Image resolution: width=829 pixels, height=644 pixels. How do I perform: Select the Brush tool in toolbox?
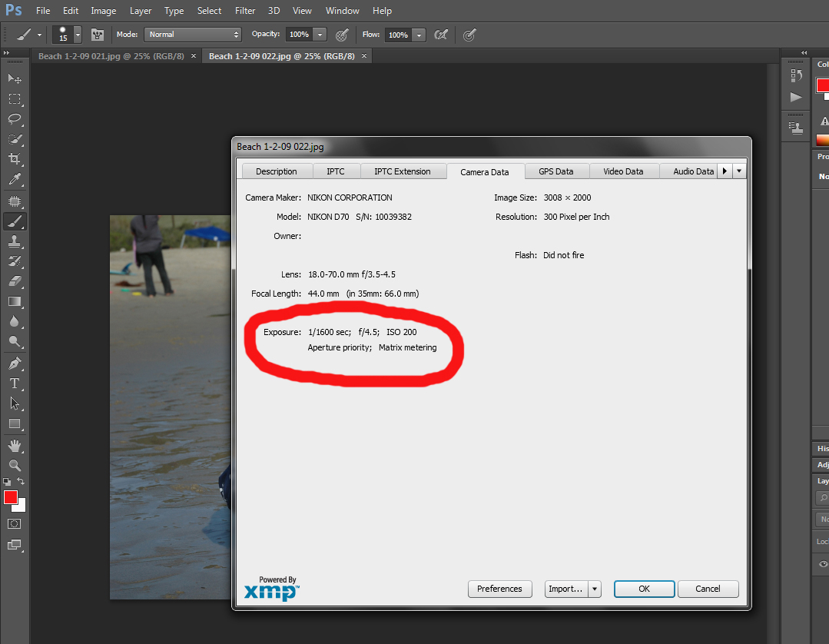(15, 221)
